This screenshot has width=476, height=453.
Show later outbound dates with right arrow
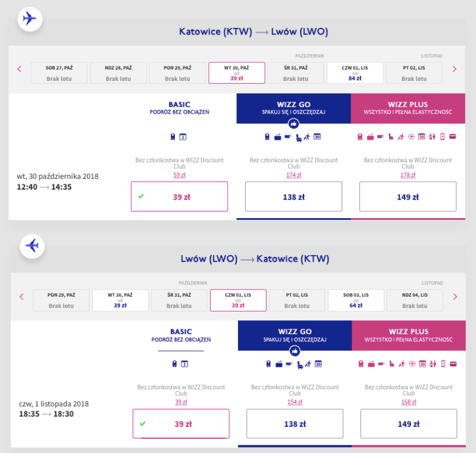455,69
